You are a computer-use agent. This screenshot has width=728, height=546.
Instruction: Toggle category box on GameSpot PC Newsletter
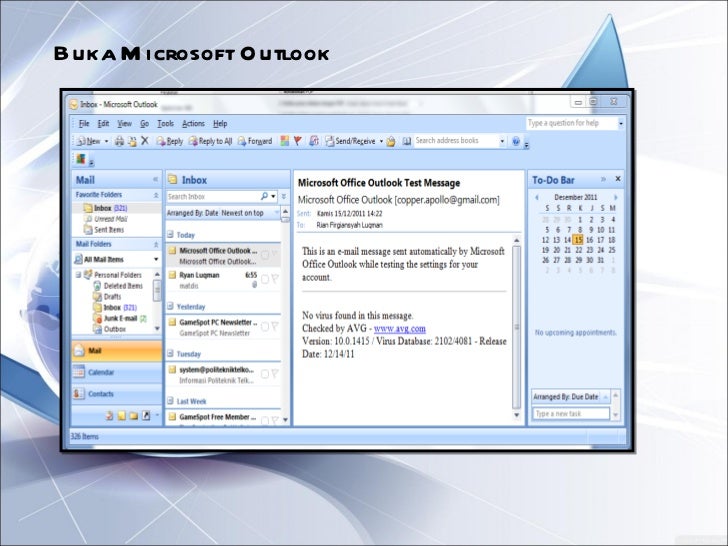pyautogui.click(x=265, y=327)
